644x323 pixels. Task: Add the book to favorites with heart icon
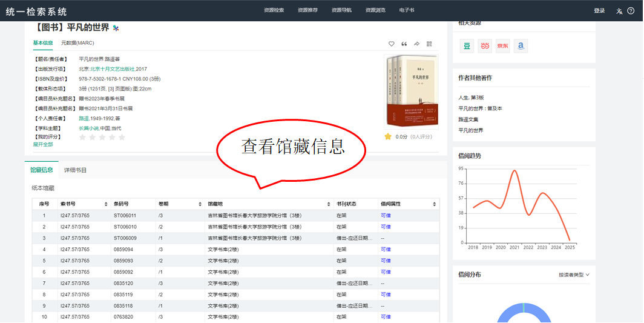[x=392, y=44]
